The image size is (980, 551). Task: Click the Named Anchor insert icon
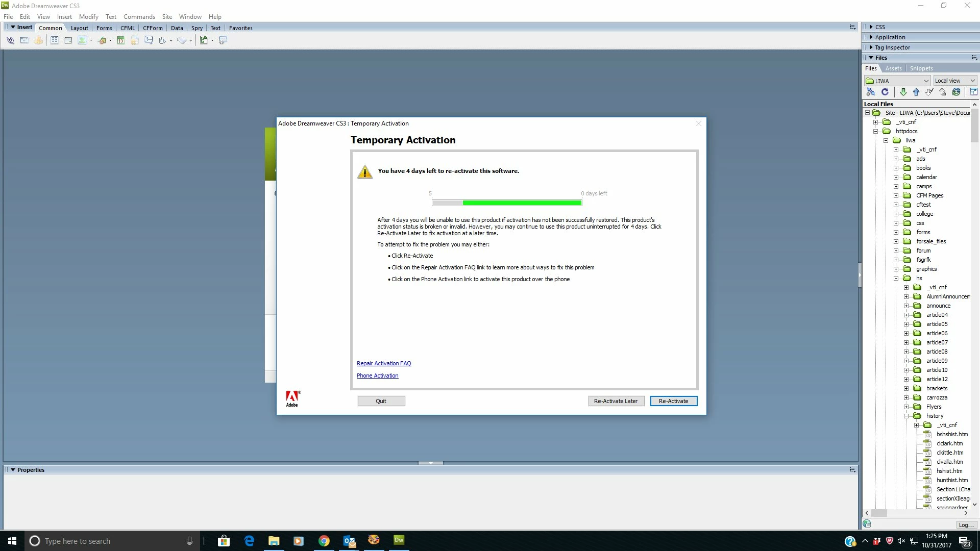[38, 40]
